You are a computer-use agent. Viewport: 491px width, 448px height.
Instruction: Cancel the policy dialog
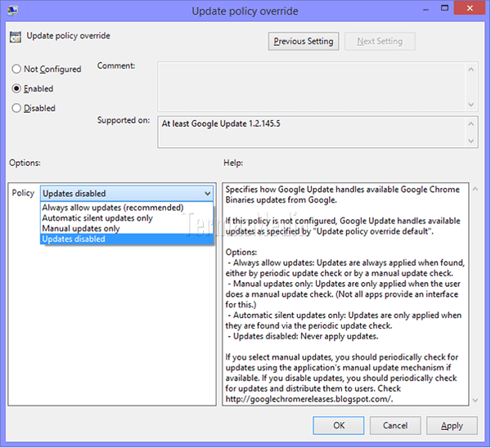(x=395, y=426)
